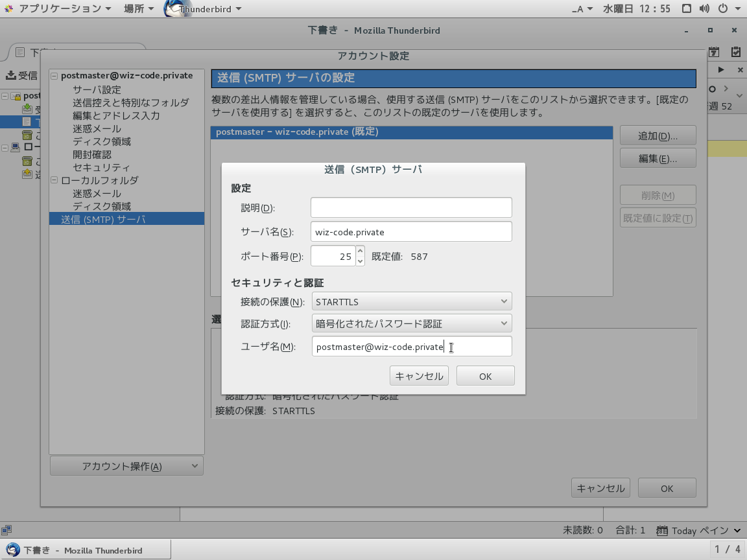Collapse local folders in Thunderbird folder pane

click(x=5, y=148)
